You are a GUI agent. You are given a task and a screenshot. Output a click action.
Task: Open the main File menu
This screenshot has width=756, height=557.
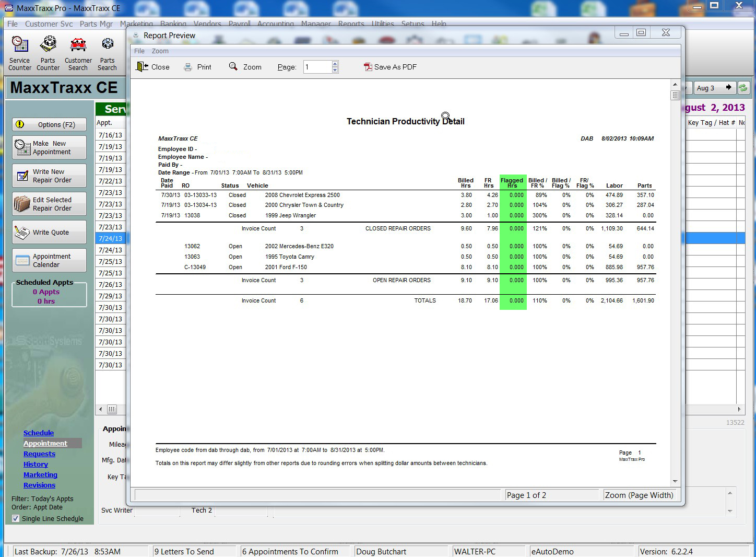13,24
